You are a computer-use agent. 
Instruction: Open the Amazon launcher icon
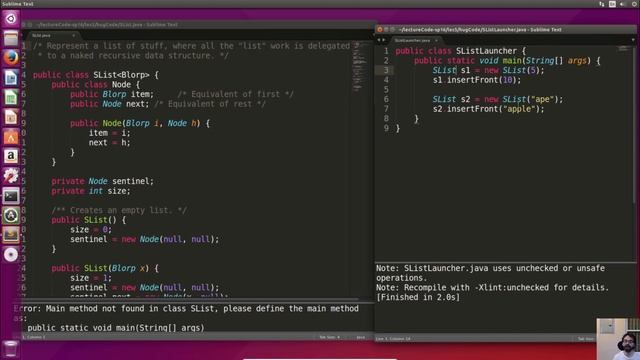11,156
